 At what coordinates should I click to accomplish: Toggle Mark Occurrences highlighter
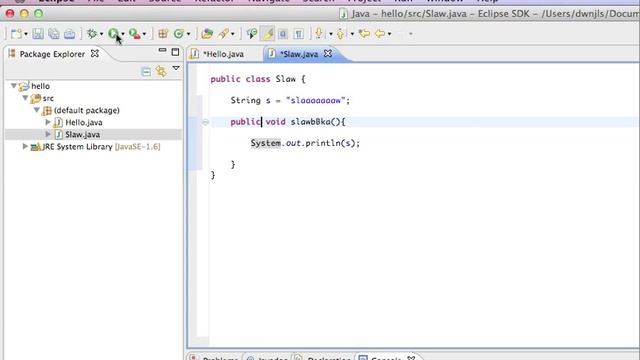coord(268,34)
